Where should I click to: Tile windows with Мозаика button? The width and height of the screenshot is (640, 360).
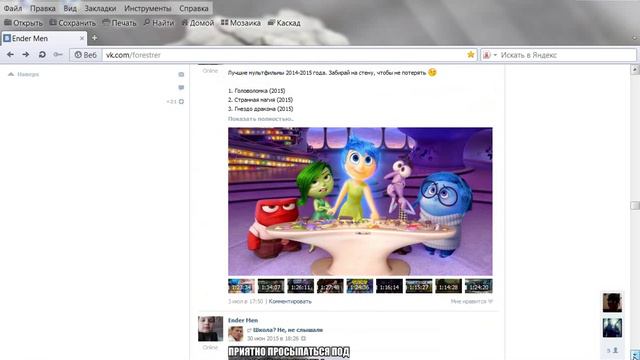(x=241, y=23)
